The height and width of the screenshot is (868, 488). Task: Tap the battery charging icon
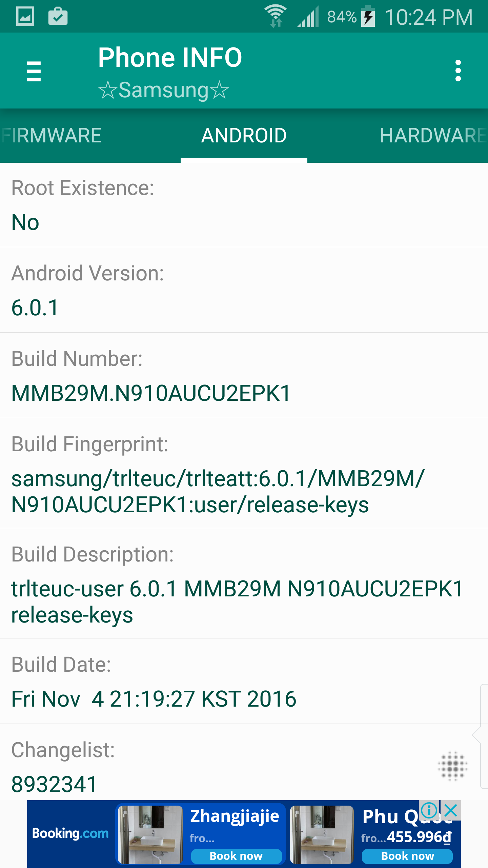pos(368,16)
